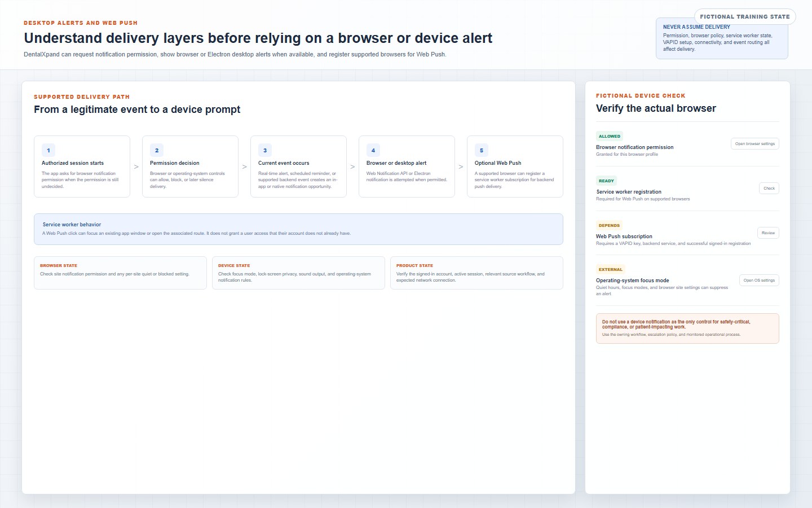Click the NEVER ASSUME DELIVERY heading

tap(696, 27)
